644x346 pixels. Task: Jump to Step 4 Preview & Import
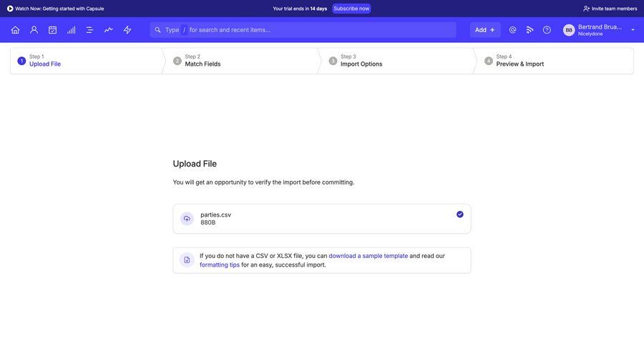coord(519,64)
